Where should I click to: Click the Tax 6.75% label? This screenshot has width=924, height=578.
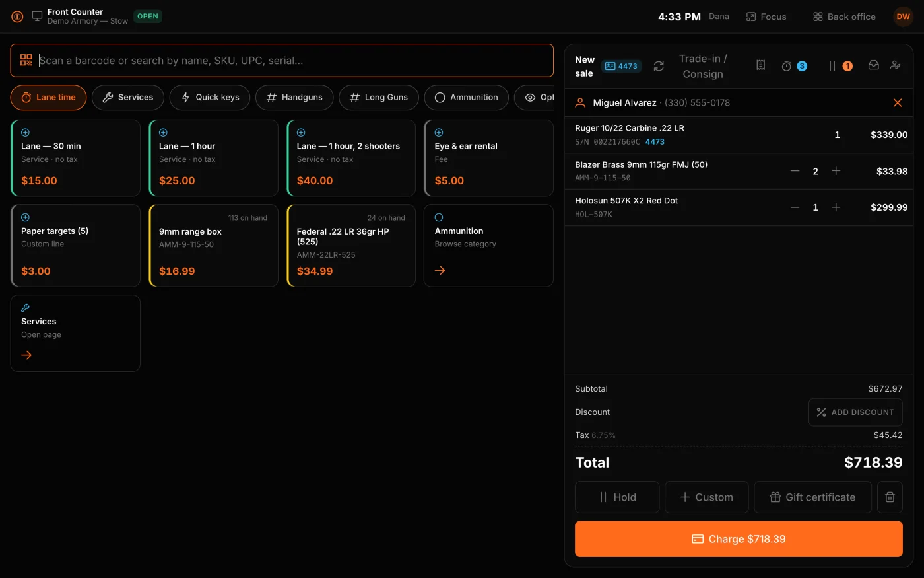(595, 435)
